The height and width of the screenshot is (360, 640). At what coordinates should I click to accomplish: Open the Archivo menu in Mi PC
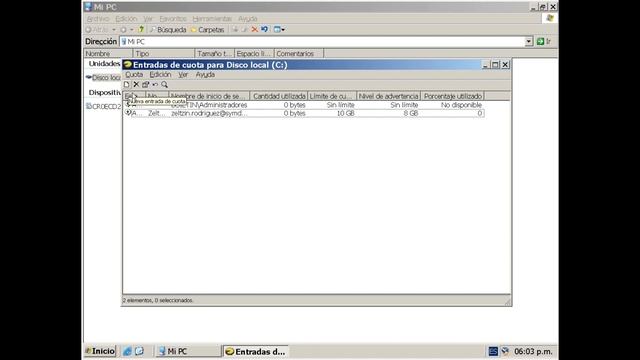(98, 19)
